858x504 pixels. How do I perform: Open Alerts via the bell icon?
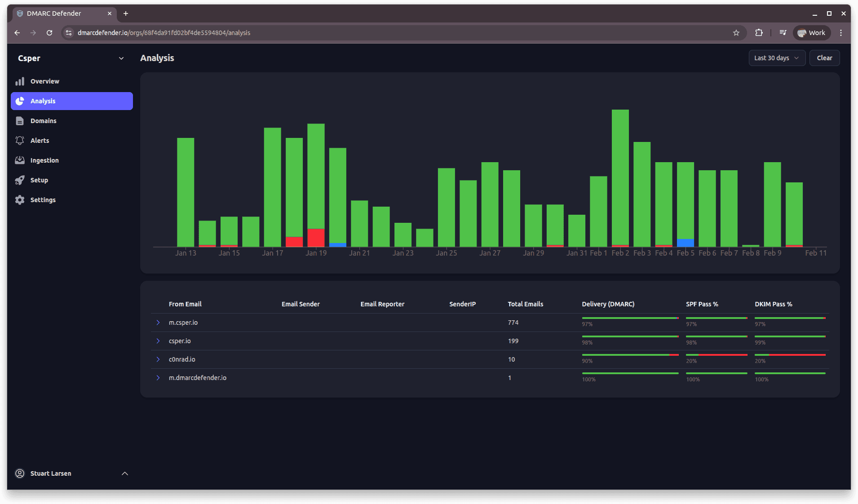[20, 140]
